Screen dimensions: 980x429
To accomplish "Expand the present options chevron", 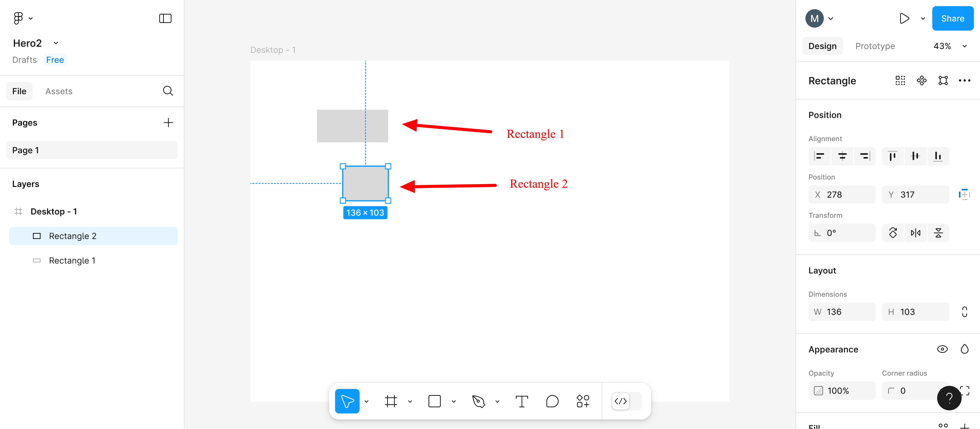I will (923, 18).
